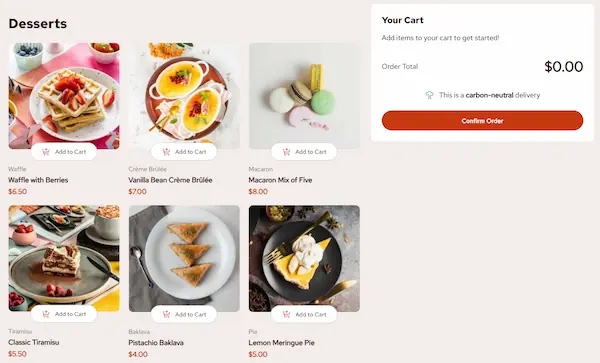Viewport: 600px width, 363px height.
Task: Open the tiramisu slice photo
Action: pyautogui.click(x=64, y=258)
